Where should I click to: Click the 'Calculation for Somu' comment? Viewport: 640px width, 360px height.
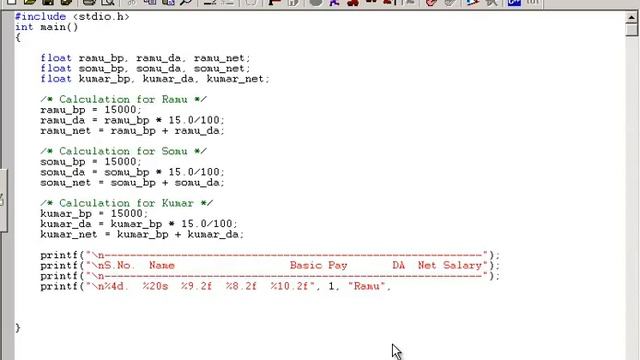[124, 151]
